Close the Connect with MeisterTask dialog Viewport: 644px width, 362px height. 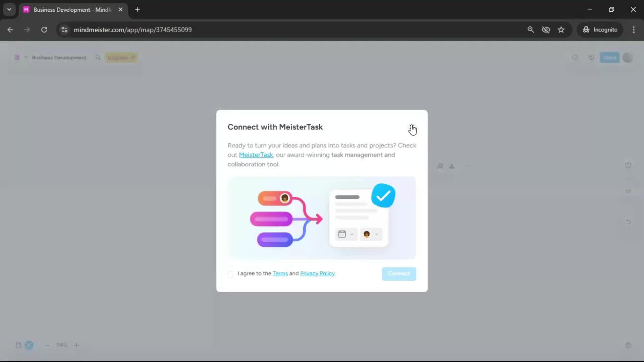(412, 127)
